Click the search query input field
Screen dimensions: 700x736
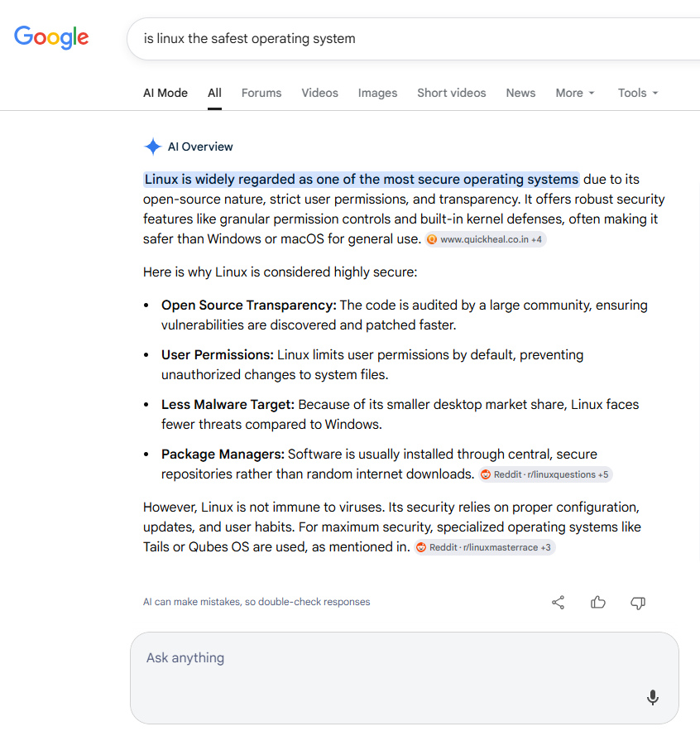(x=413, y=38)
